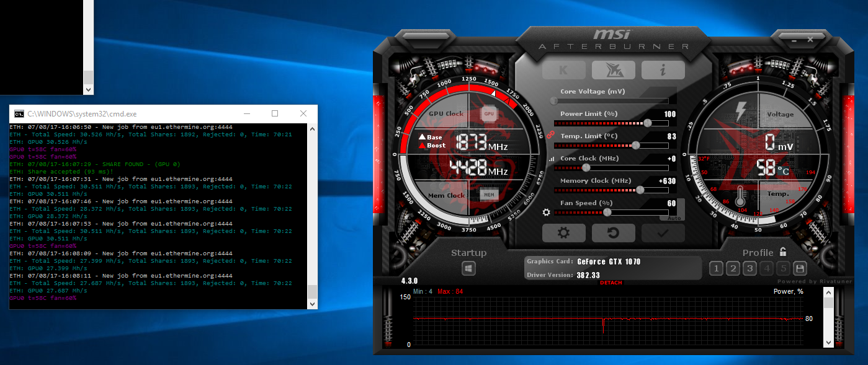Select profile slot 4

tap(766, 268)
